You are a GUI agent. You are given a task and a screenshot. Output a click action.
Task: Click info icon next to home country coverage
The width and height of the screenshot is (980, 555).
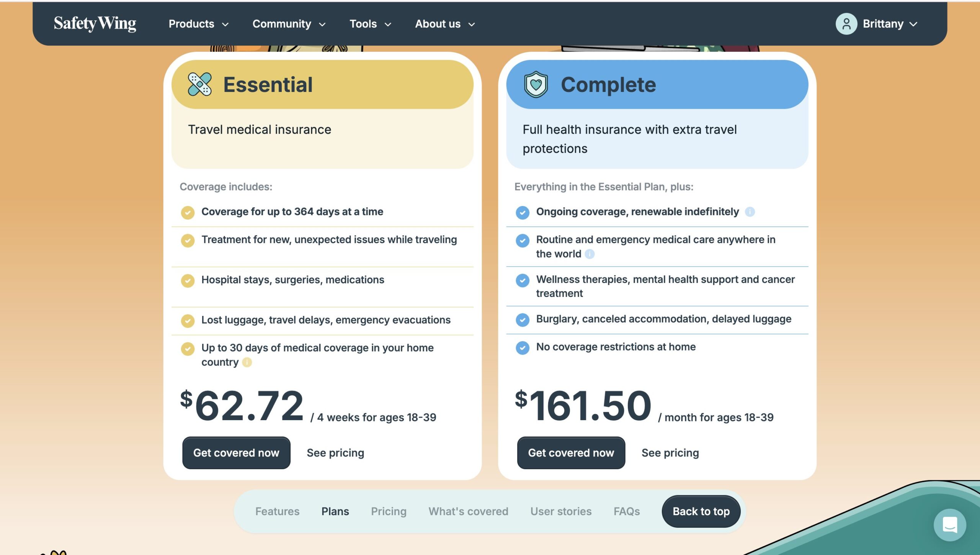pyautogui.click(x=247, y=362)
